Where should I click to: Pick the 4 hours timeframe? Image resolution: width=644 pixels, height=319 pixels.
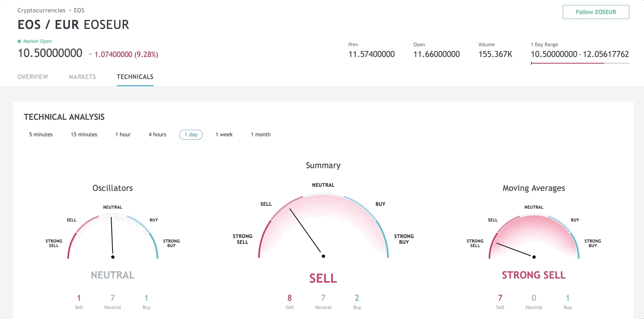[x=157, y=135]
